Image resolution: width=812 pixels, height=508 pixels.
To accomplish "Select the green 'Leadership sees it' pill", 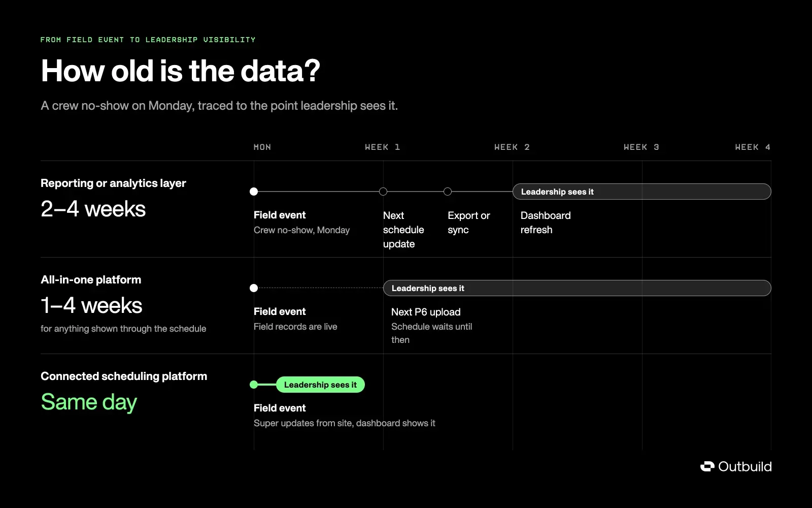I will (x=320, y=385).
